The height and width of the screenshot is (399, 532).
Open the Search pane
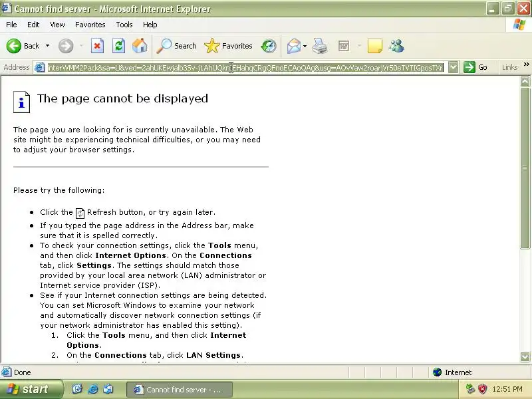(x=176, y=46)
